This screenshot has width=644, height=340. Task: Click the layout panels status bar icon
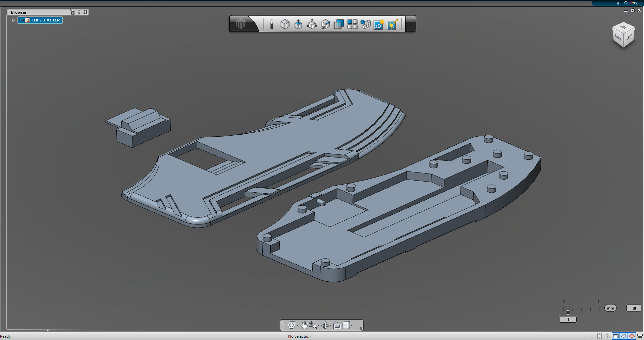coord(640,336)
